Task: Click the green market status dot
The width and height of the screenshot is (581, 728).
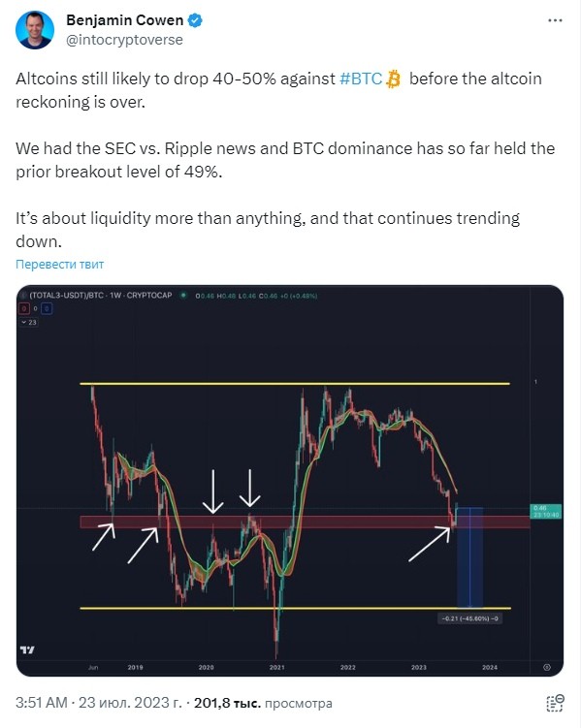Action: [x=183, y=295]
